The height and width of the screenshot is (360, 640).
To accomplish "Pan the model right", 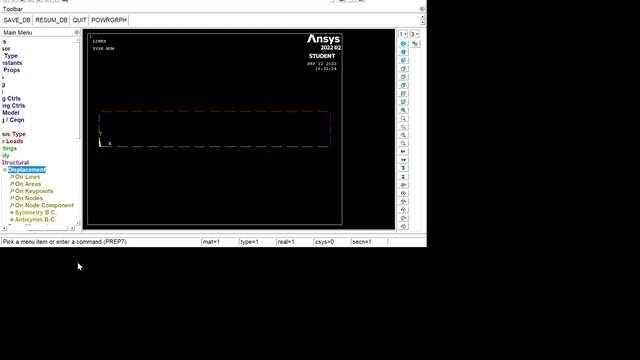I will 403,160.
